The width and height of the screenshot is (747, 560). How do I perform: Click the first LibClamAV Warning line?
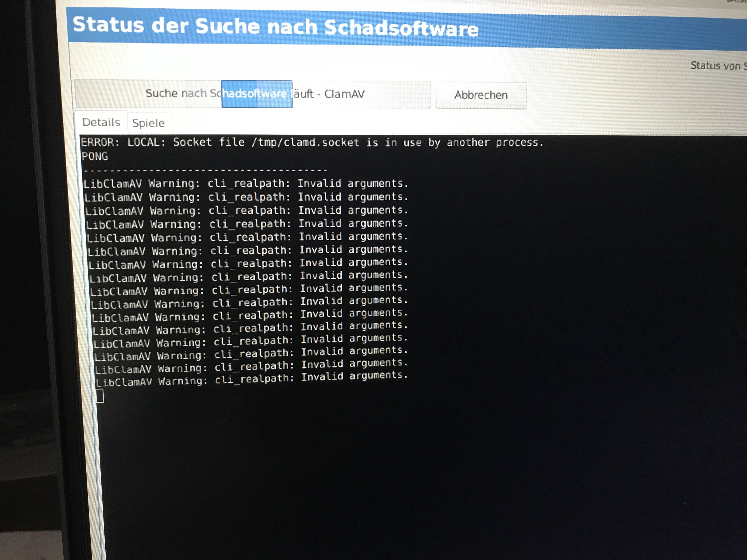click(x=245, y=184)
